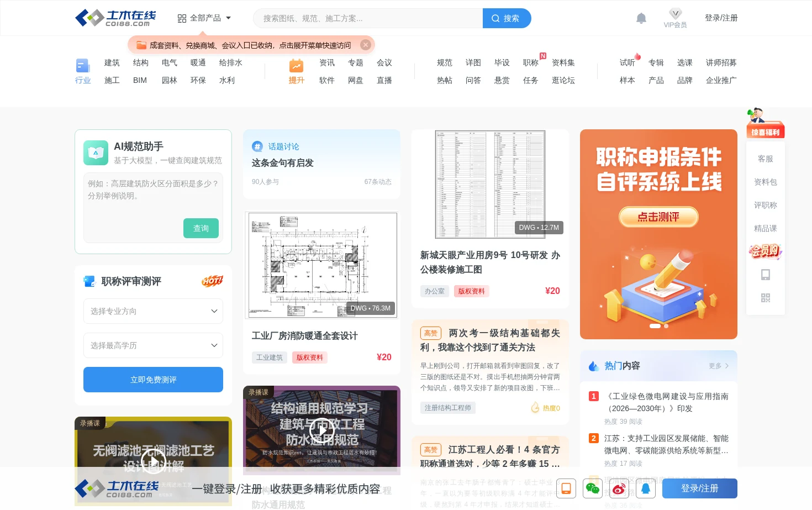Log in with Weibo icon
This screenshot has height=510, width=812.
[x=619, y=488]
